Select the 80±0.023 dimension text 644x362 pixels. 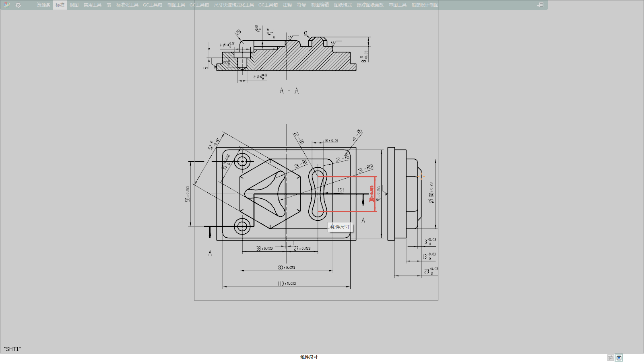287,267
